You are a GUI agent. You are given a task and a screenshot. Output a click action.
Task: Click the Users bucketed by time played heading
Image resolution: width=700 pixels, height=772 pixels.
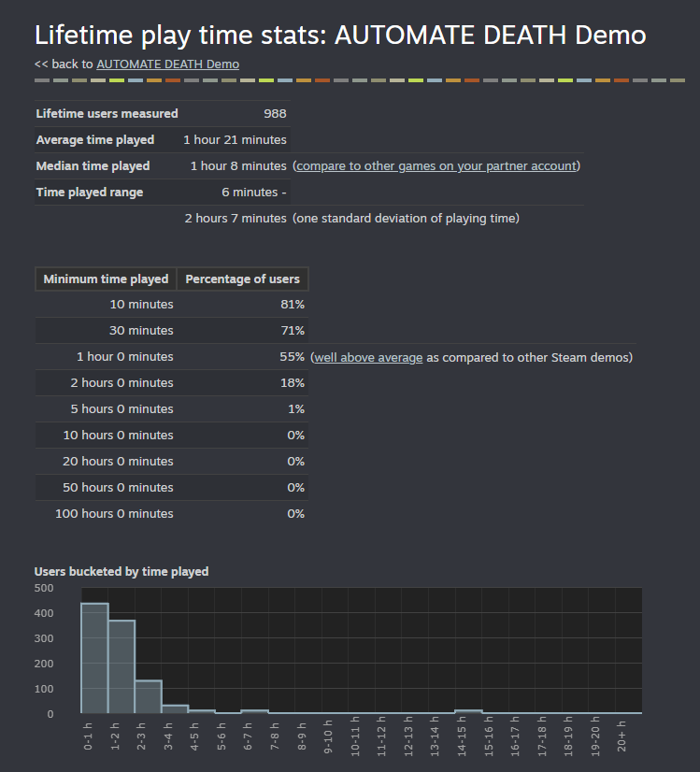(121, 572)
